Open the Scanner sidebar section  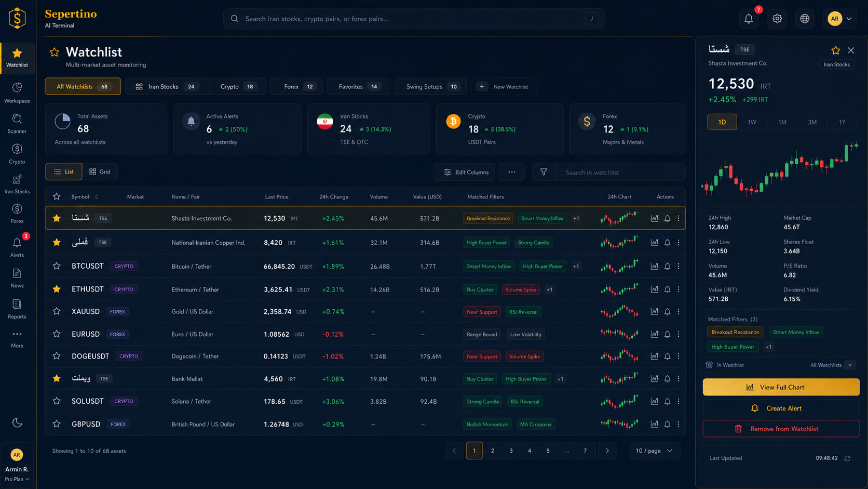(x=17, y=124)
